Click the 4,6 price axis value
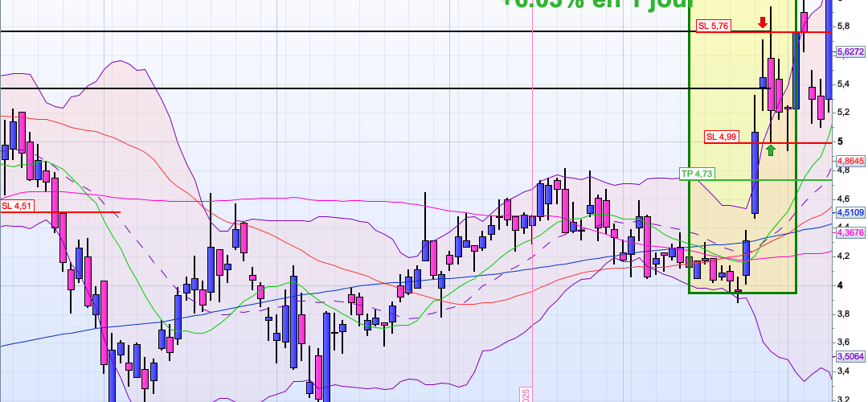The image size is (868, 402). pyautogui.click(x=844, y=199)
